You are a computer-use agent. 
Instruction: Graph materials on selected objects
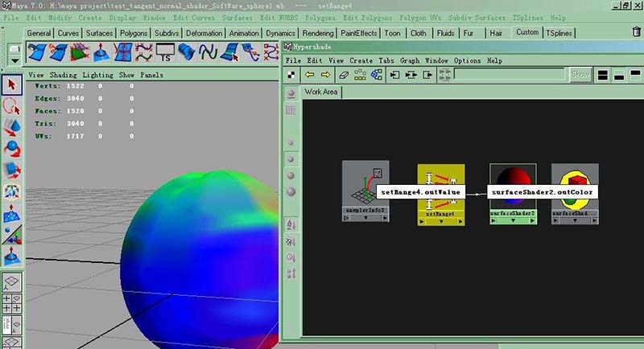pyautogui.click(x=376, y=75)
